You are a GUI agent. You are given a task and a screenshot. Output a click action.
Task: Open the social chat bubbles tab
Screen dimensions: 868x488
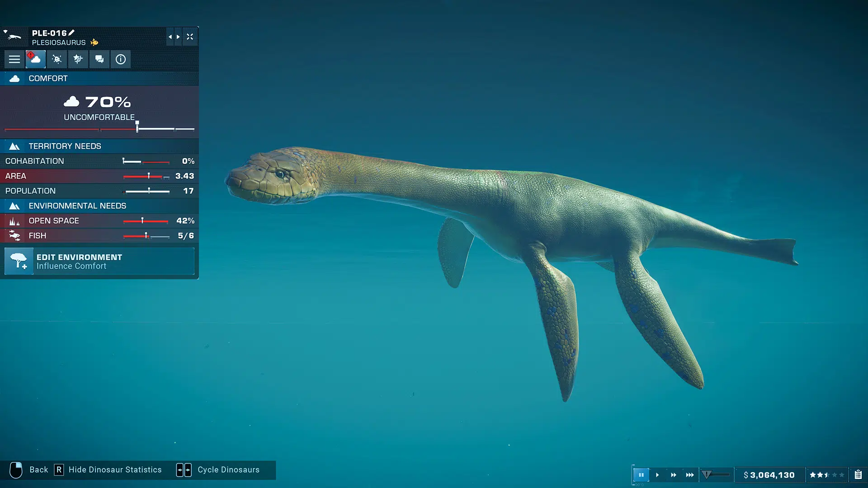99,59
